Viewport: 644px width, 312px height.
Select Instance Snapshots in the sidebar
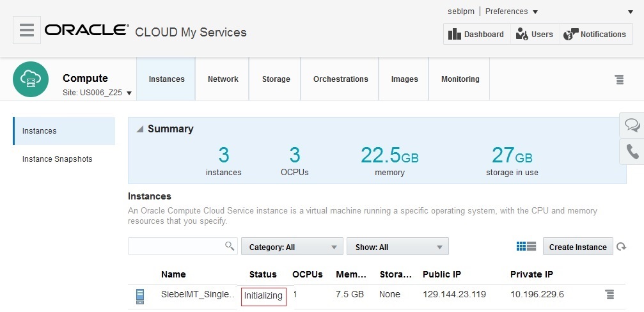(57, 159)
